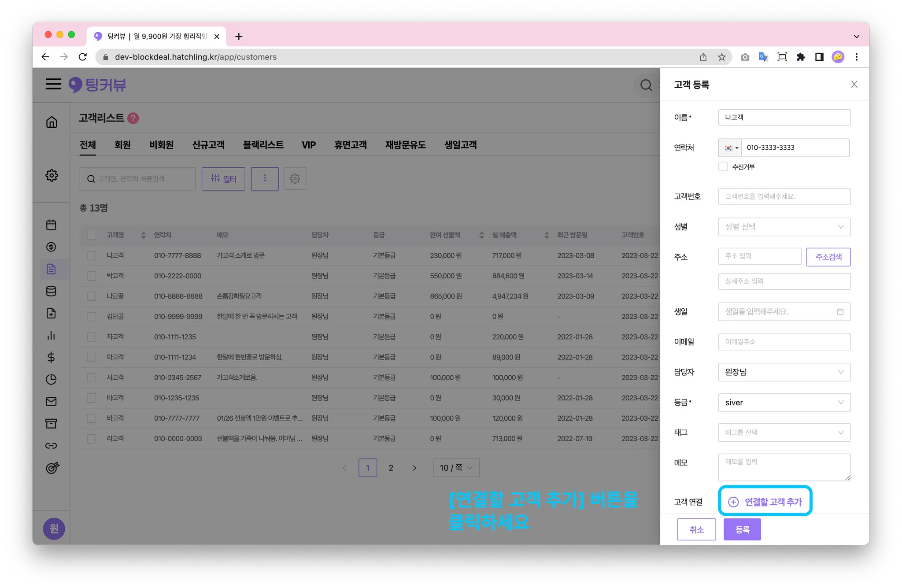Click the database stack icon in the sidebar
This screenshot has height=588, width=902.
point(51,291)
